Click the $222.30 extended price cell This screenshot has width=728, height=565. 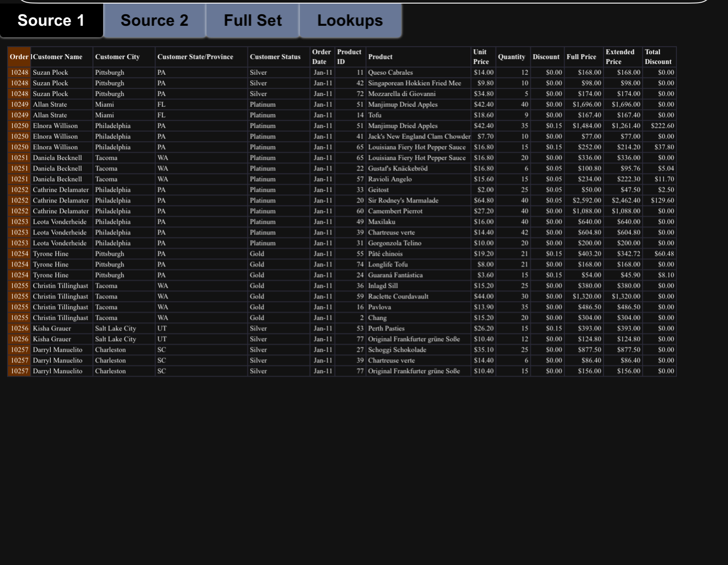[x=623, y=179]
